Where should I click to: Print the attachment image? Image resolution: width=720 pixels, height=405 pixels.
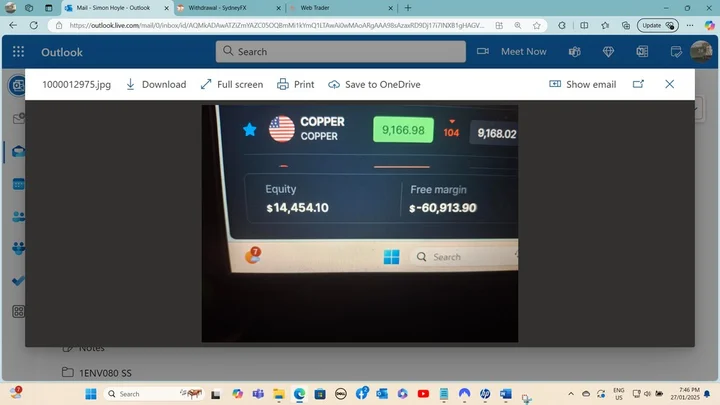click(x=295, y=84)
